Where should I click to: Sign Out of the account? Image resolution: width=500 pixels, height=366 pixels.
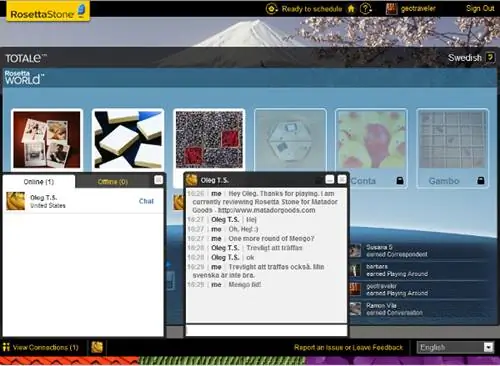click(480, 9)
